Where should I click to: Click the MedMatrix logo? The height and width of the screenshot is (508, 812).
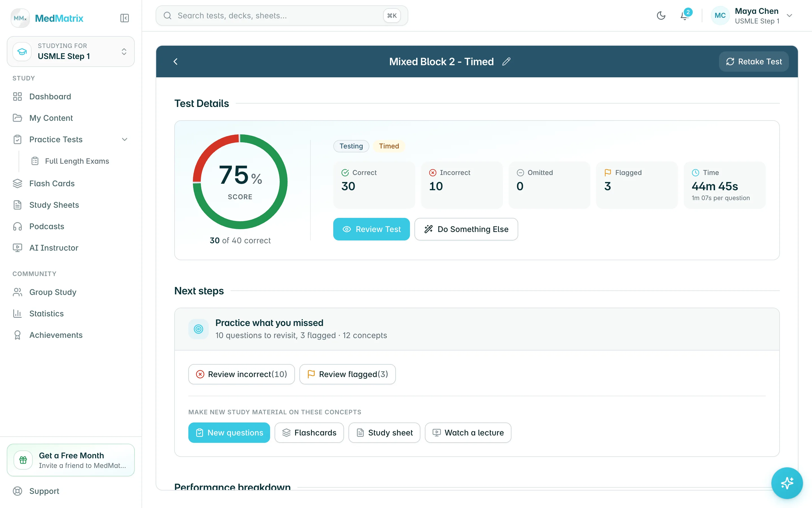point(47,18)
